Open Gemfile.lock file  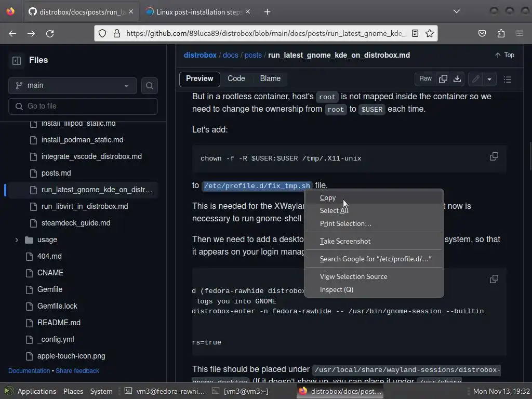[57, 306]
